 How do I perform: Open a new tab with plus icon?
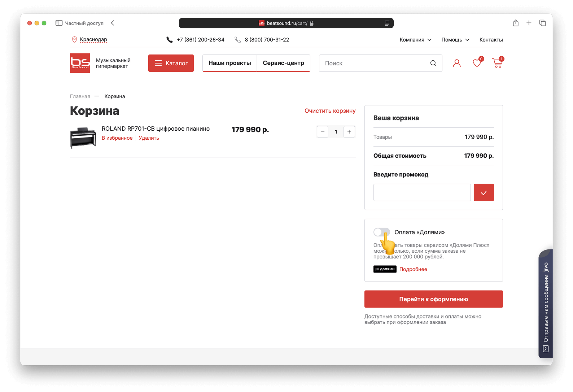529,23
